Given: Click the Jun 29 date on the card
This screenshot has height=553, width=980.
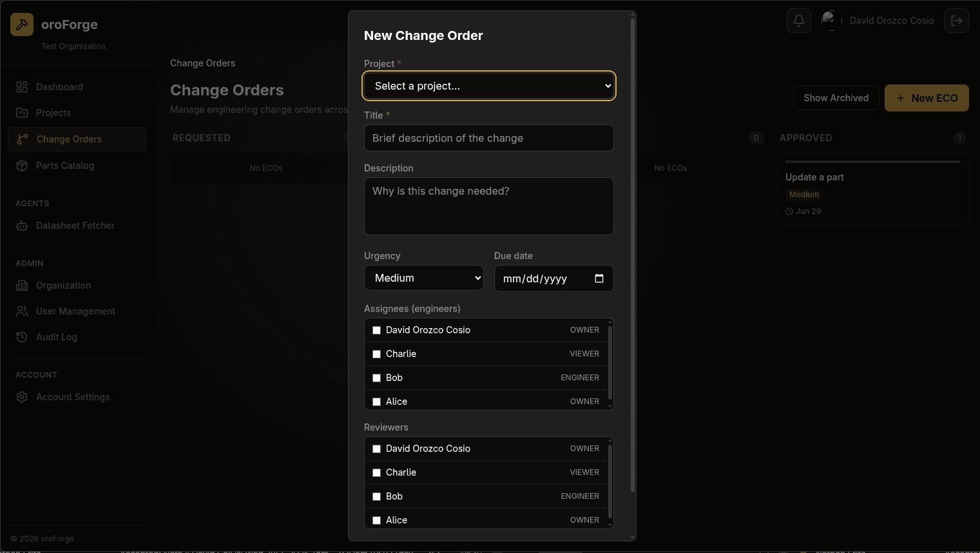Looking at the screenshot, I should pyautogui.click(x=808, y=211).
